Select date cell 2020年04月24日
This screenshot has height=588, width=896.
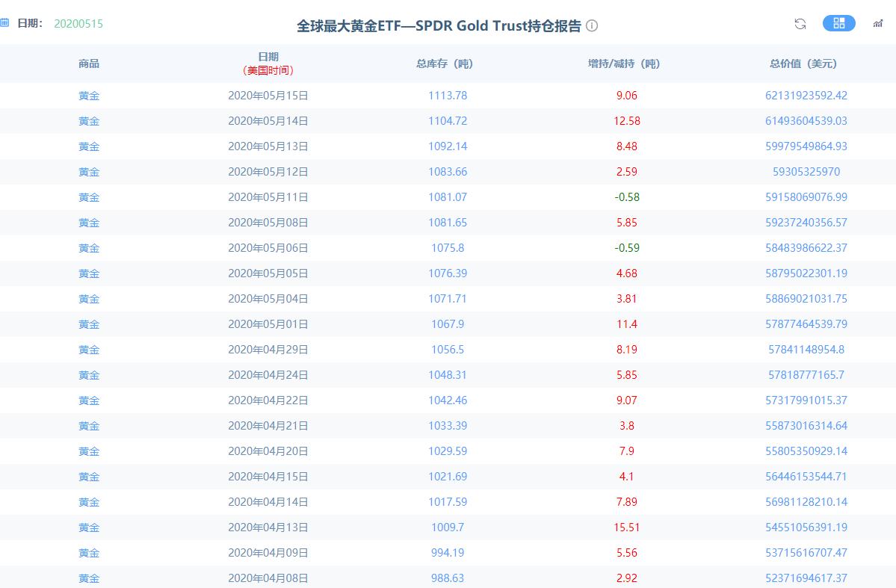pos(268,375)
